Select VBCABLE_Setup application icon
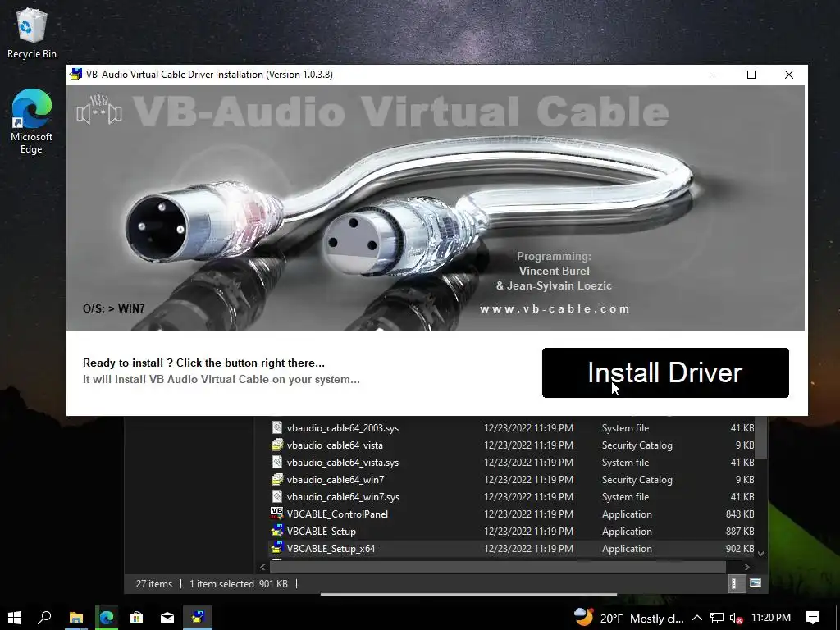The height and width of the screenshot is (630, 840). pos(277,531)
